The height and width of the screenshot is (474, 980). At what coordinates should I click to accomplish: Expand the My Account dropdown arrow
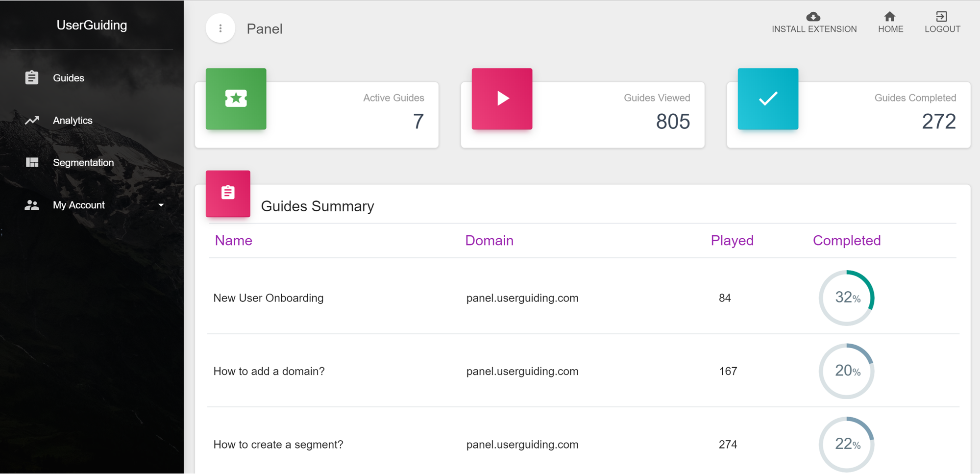pos(161,205)
